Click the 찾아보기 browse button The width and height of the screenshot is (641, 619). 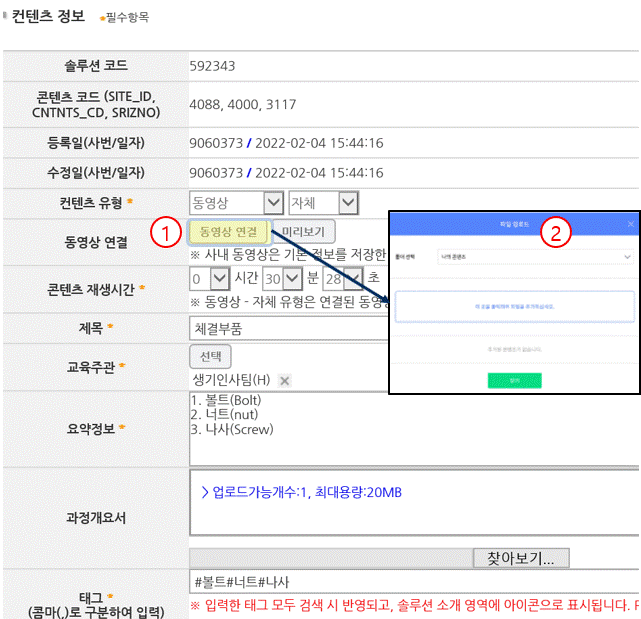tap(521, 557)
